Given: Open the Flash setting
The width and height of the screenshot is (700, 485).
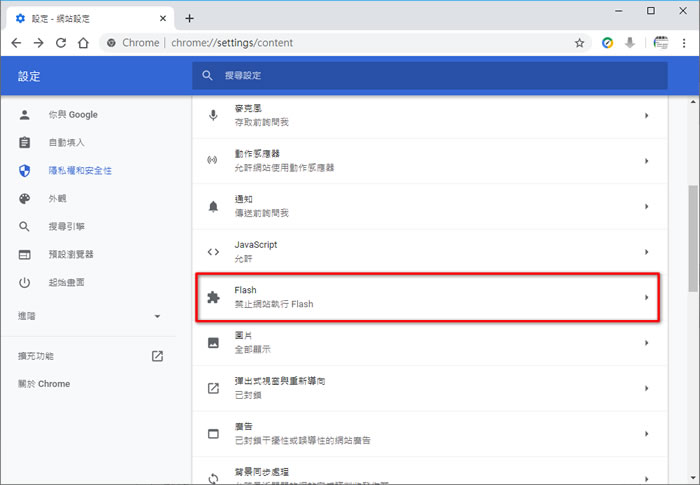Looking at the screenshot, I should click(428, 297).
